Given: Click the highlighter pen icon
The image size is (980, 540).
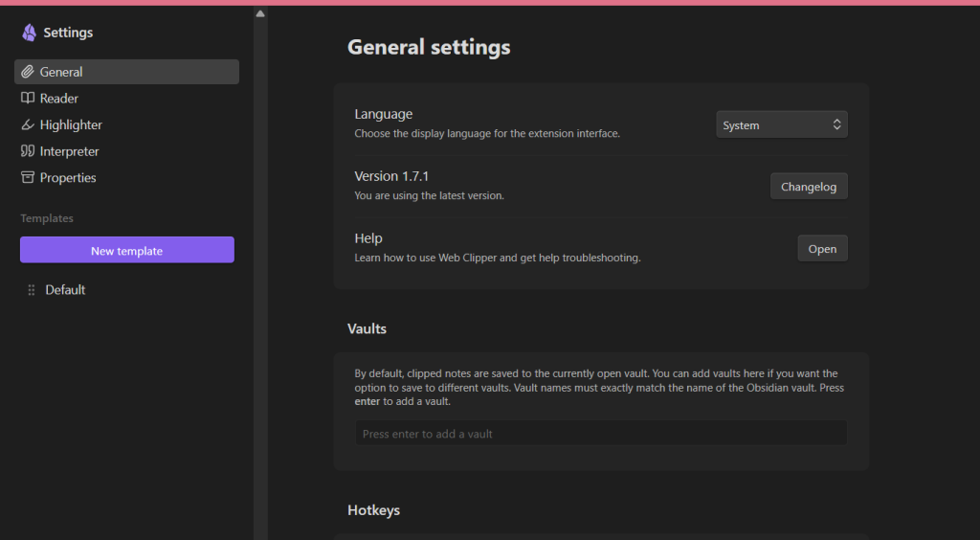Looking at the screenshot, I should click(x=28, y=125).
